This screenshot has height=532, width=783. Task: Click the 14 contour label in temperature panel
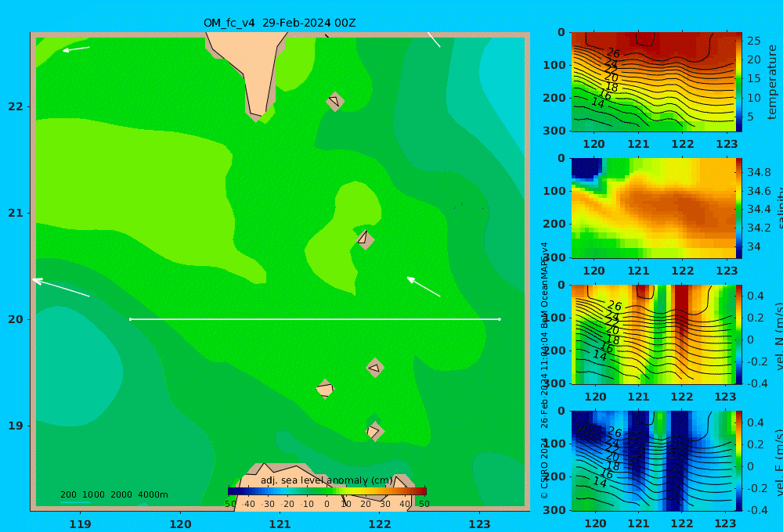click(x=598, y=103)
